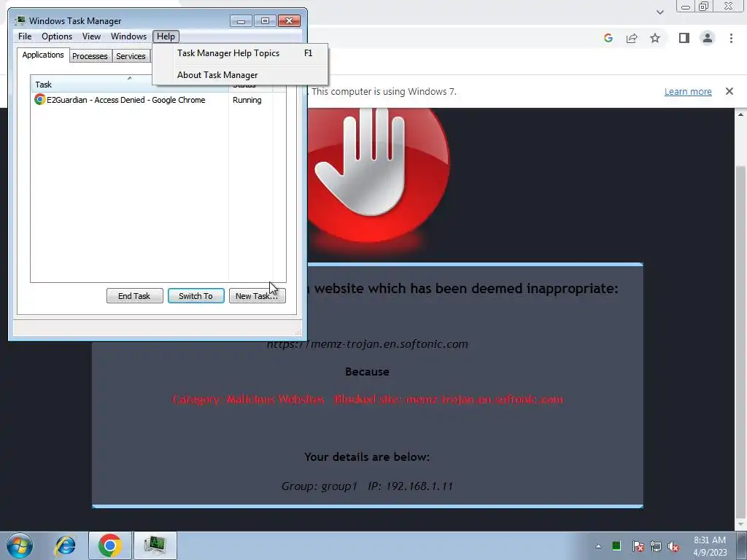Click Chrome page scrollbar up arrow
747x560 pixels.
(740, 114)
